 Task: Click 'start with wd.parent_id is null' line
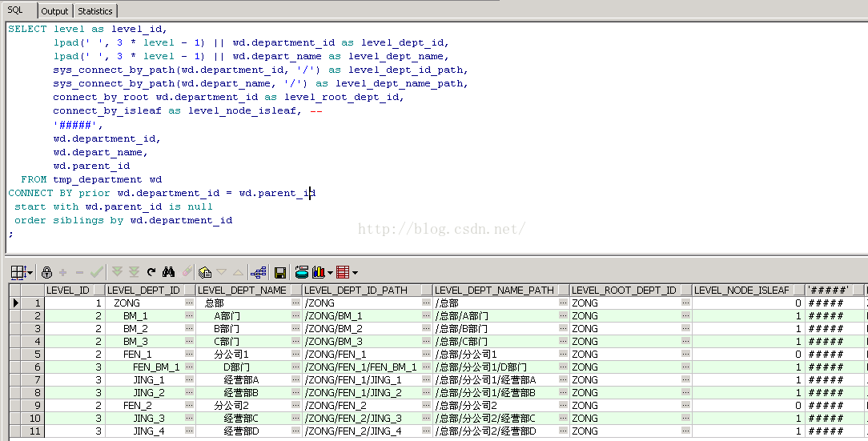click(114, 206)
